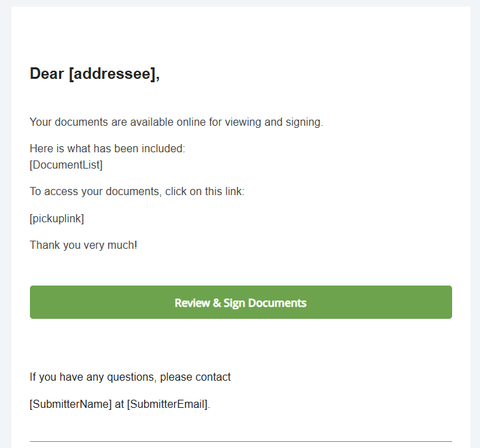Click the word "contact" near the bottom
Screen dimensions: 480x448
point(213,377)
